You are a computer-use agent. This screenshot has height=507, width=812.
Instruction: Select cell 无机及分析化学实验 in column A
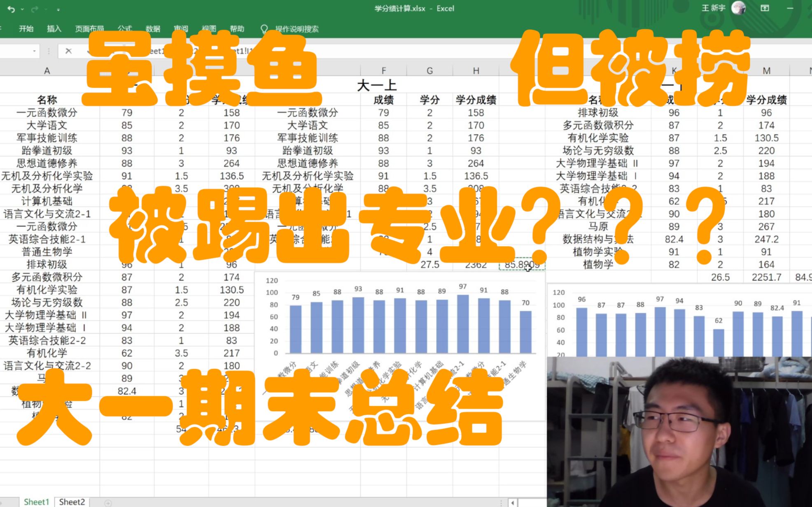click(x=47, y=176)
